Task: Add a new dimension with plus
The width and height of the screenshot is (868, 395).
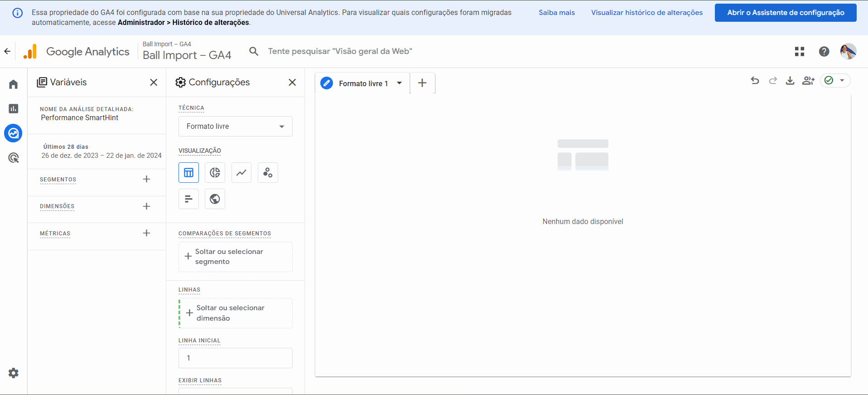Action: point(146,206)
